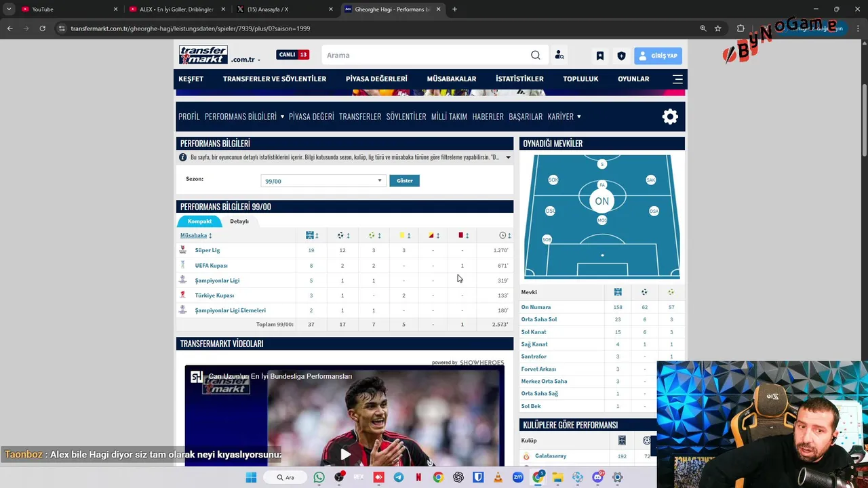This screenshot has width=868, height=488.
Task: Click the browser reload button
Action: (42, 28)
